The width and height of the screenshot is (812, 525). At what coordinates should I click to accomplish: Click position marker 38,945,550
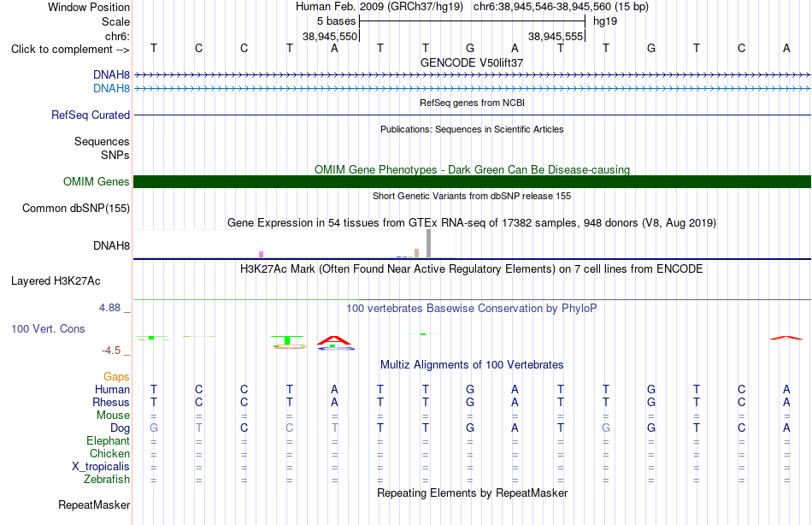click(x=330, y=36)
